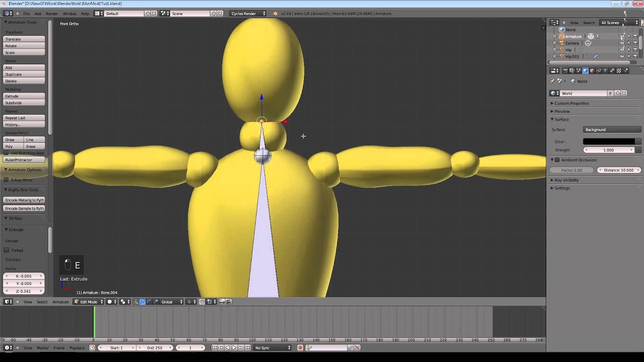Image resolution: width=644 pixels, height=362 pixels.
Task: Open the No Sync dropdown
Action: pos(272,347)
